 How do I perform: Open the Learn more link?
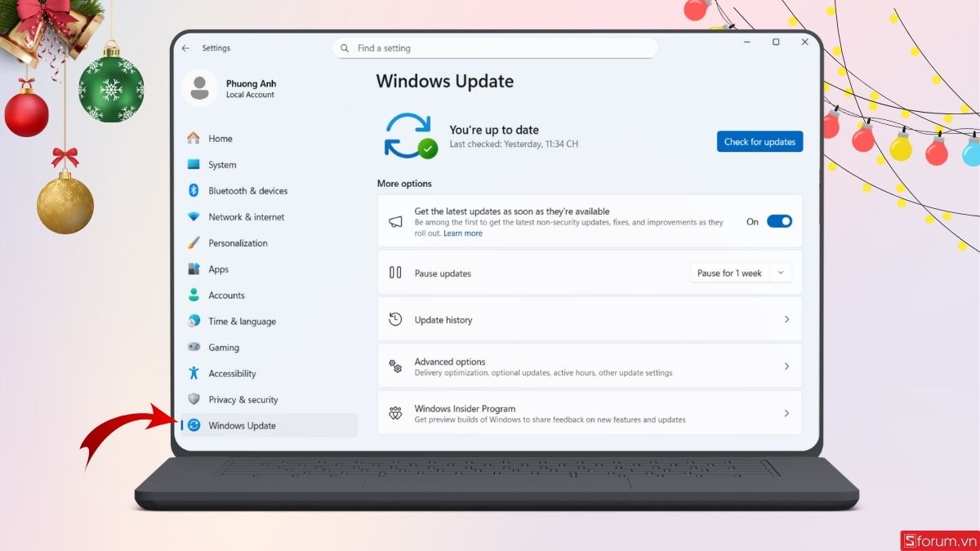pyautogui.click(x=463, y=233)
